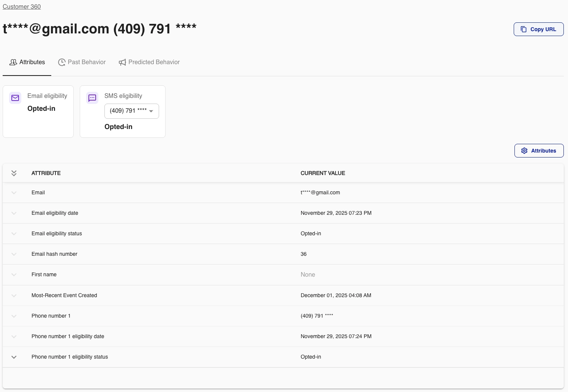Expand the First name attribute row
Image resolution: width=568 pixels, height=392 pixels.
14,275
